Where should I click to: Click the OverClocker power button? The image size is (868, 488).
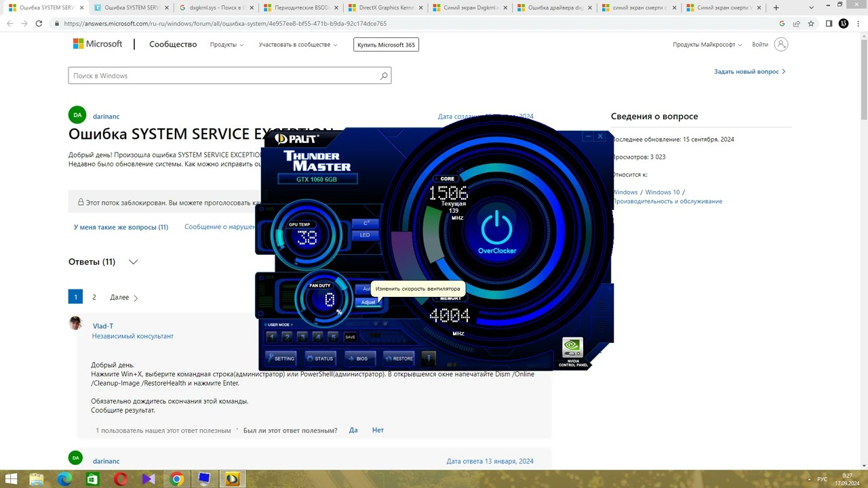tap(498, 231)
